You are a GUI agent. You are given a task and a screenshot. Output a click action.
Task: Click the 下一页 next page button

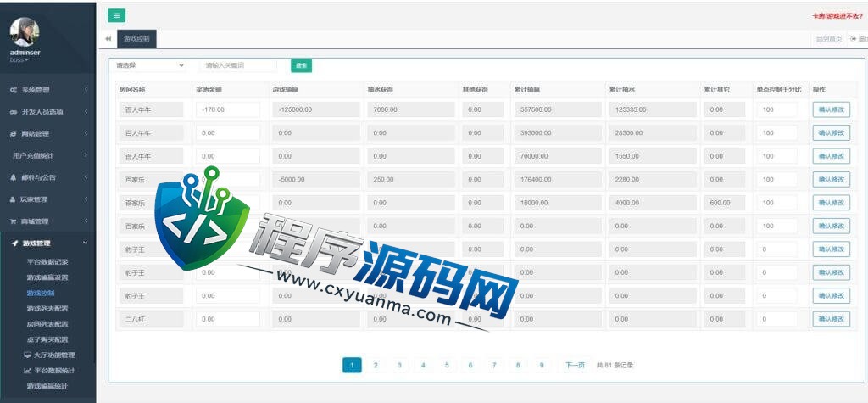(x=575, y=365)
